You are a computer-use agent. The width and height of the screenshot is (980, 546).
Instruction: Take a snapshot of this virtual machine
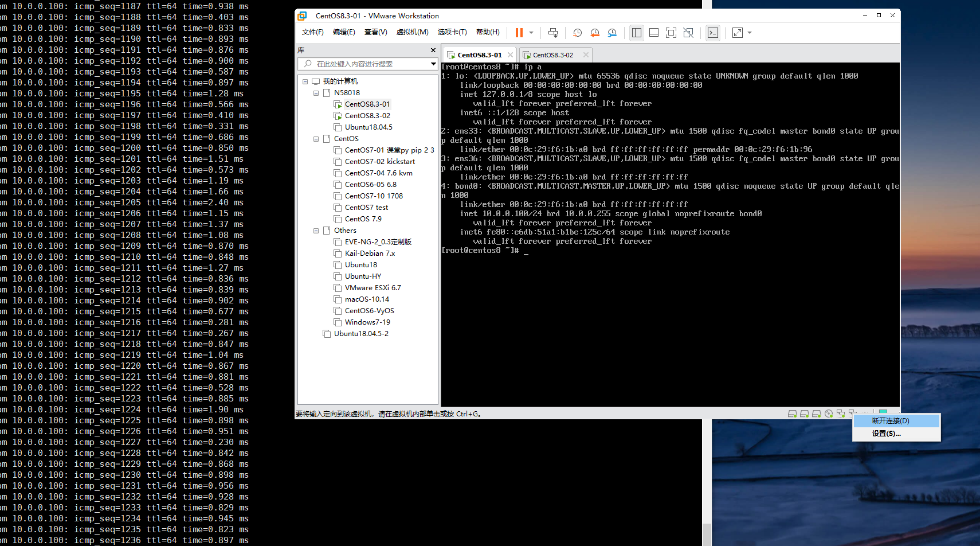click(x=577, y=33)
